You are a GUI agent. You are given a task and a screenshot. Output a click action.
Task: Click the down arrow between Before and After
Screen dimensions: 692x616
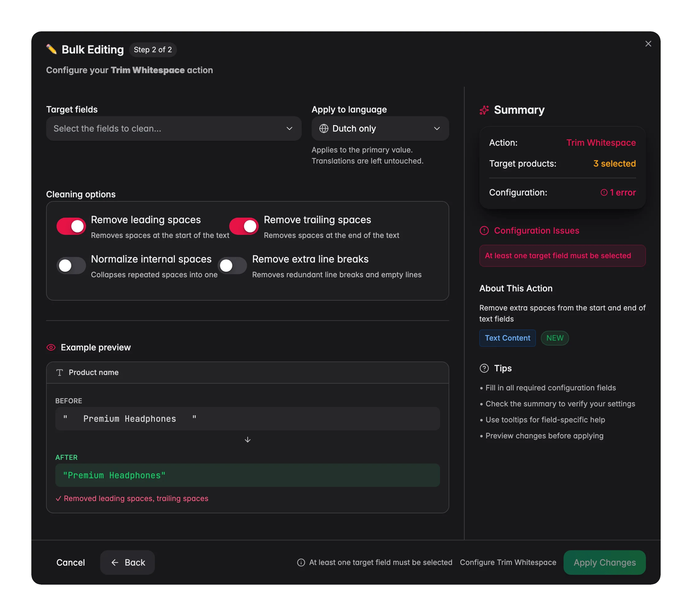pyautogui.click(x=247, y=440)
